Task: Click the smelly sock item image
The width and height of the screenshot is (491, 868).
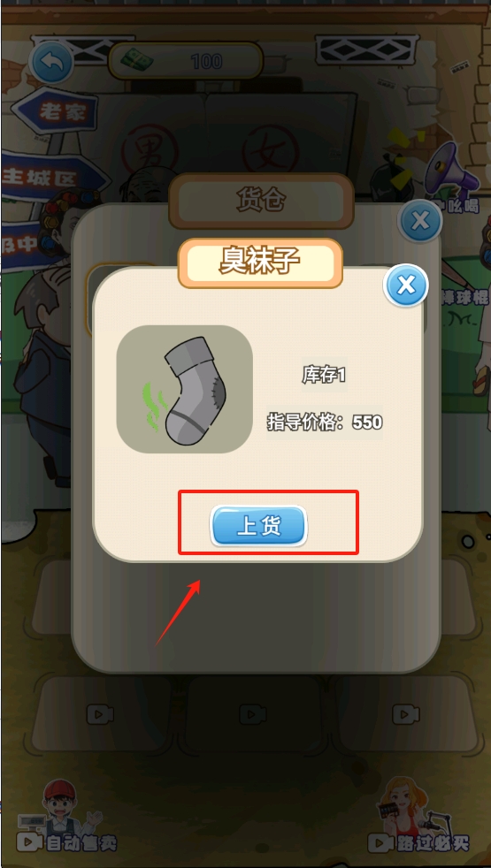Action: (185, 389)
